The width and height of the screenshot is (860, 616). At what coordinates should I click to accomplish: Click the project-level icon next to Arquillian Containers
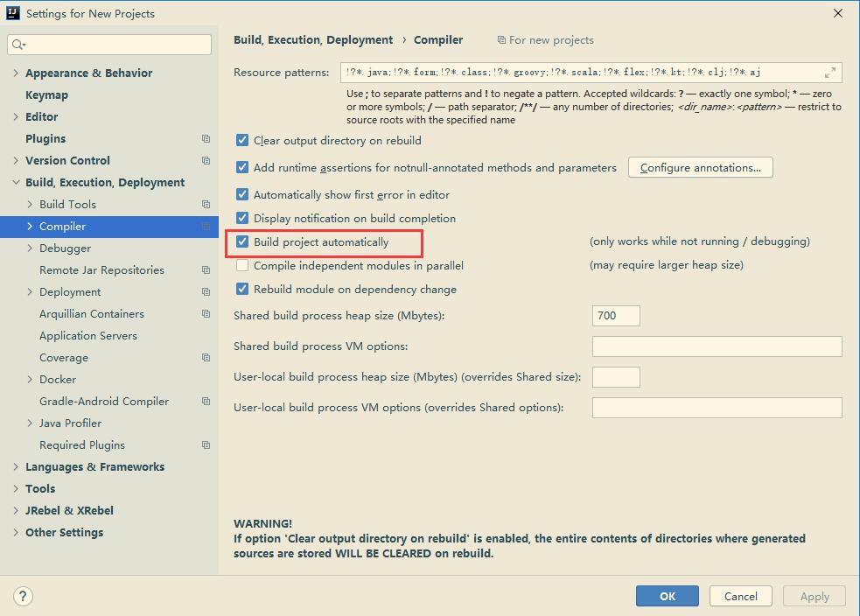[206, 314]
